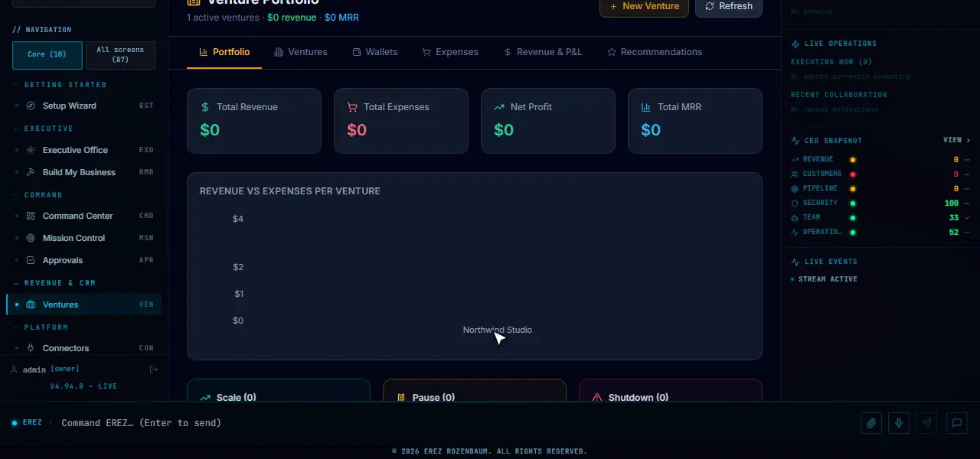Click the Total Revenue dollar icon

205,107
